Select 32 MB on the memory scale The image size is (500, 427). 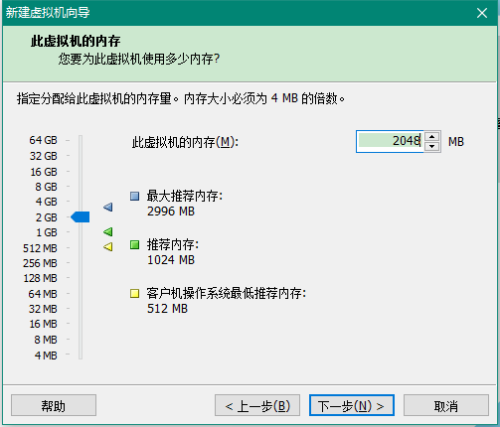(43, 309)
